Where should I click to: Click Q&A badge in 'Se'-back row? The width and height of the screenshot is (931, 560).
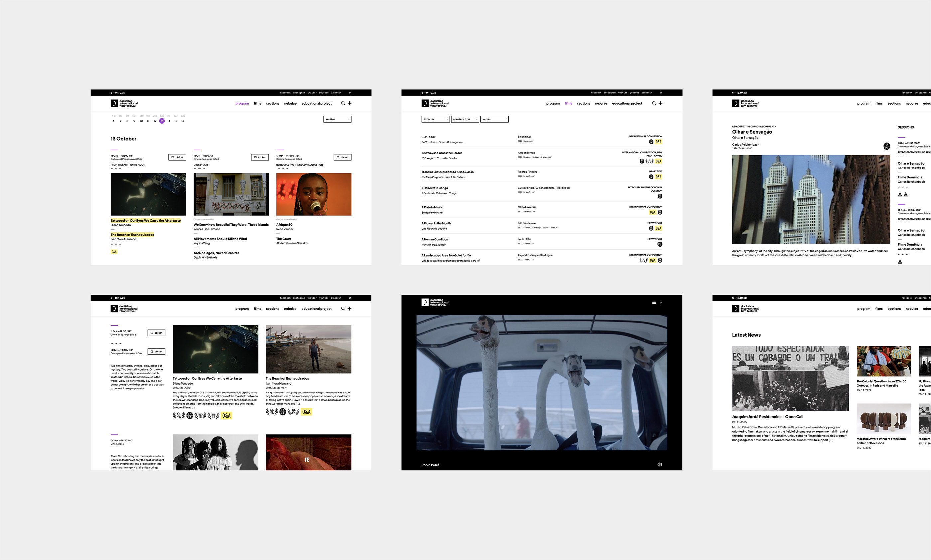[x=658, y=142]
